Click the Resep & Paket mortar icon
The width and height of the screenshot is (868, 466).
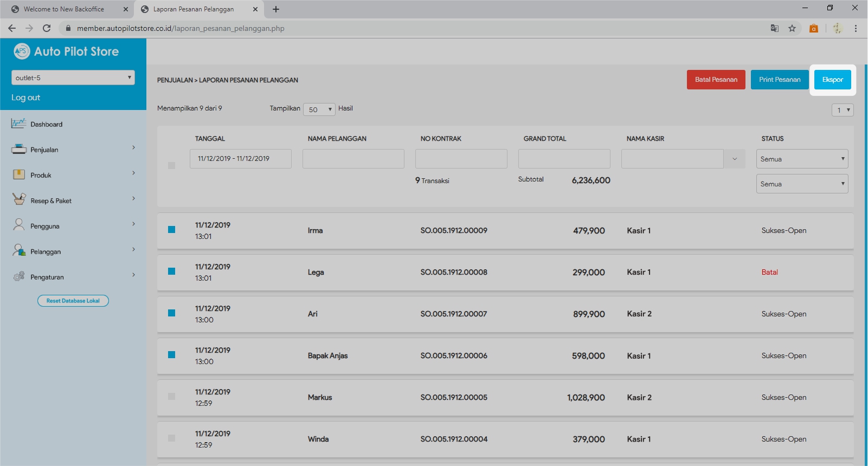click(18, 199)
